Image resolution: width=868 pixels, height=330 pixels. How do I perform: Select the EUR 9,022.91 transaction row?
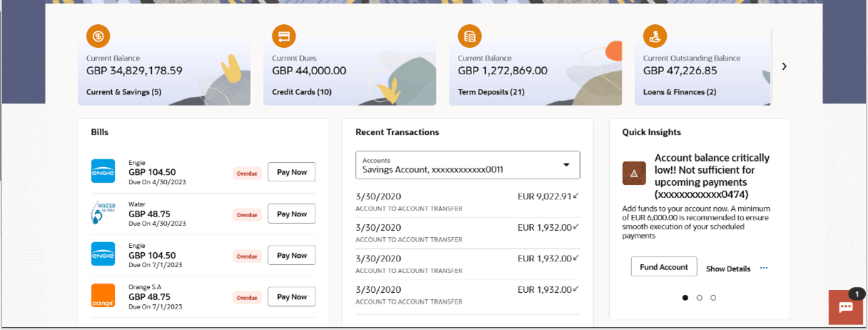pos(467,201)
